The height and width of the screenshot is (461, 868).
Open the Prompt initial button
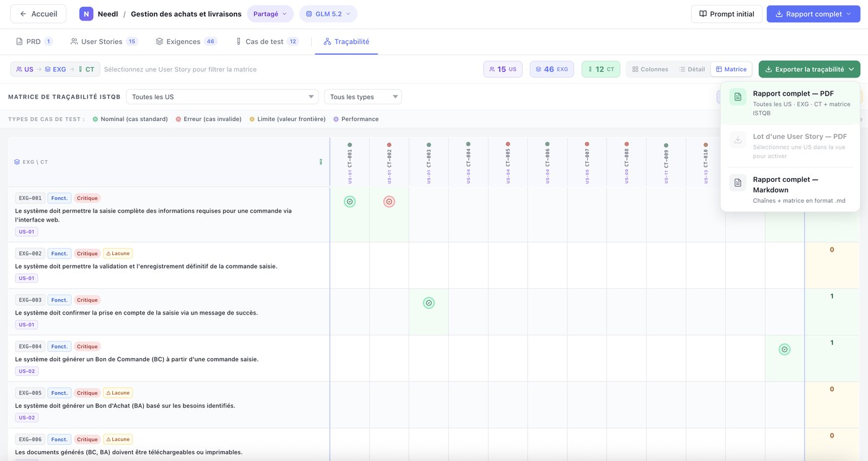pyautogui.click(x=727, y=14)
